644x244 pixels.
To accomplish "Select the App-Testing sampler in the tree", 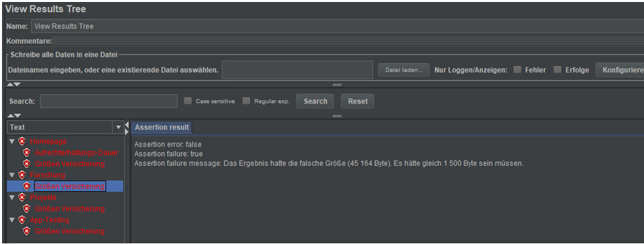I will pos(50,220).
